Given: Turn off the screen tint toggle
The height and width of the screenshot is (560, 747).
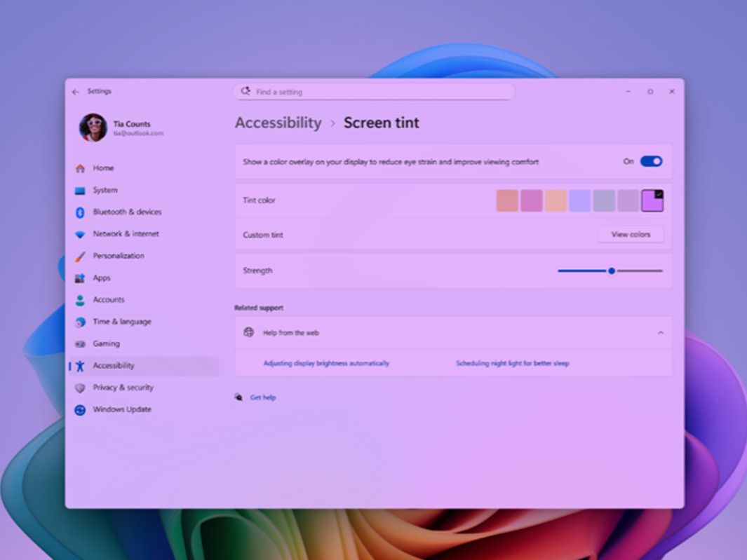Looking at the screenshot, I should point(651,161).
